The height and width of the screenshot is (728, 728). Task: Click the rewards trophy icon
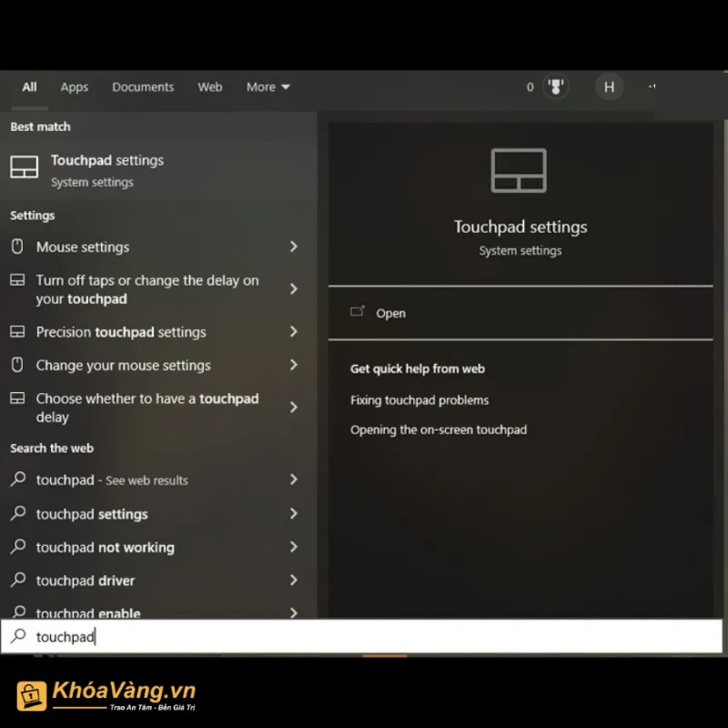(554, 87)
